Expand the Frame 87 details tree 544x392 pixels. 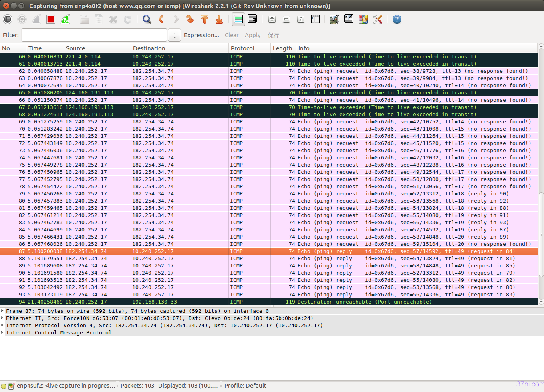point(2,311)
